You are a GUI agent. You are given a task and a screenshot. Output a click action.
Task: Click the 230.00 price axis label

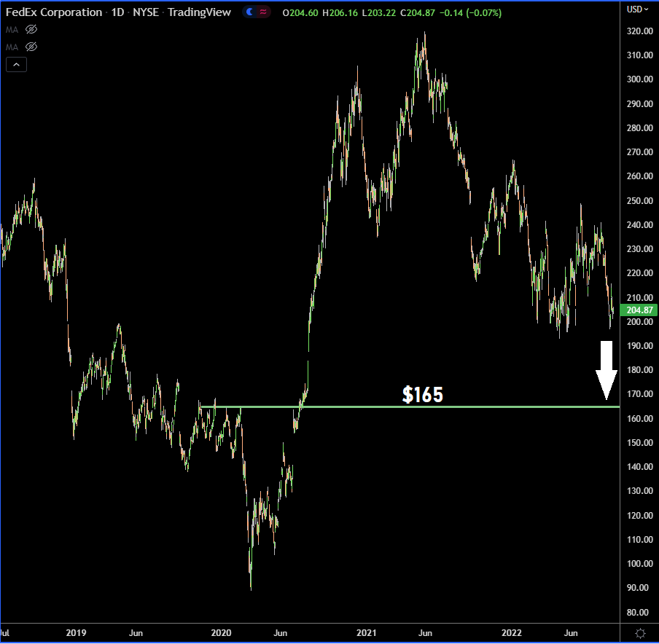click(639, 249)
